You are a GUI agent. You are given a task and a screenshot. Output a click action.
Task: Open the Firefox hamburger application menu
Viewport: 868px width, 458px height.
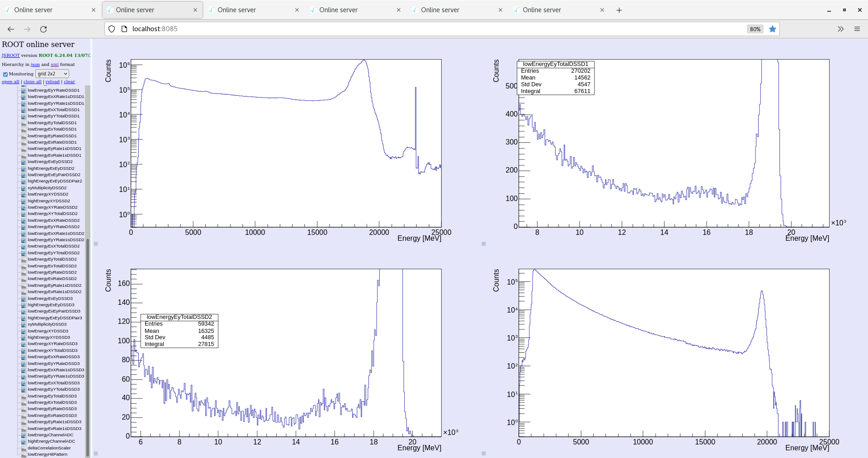tap(857, 29)
